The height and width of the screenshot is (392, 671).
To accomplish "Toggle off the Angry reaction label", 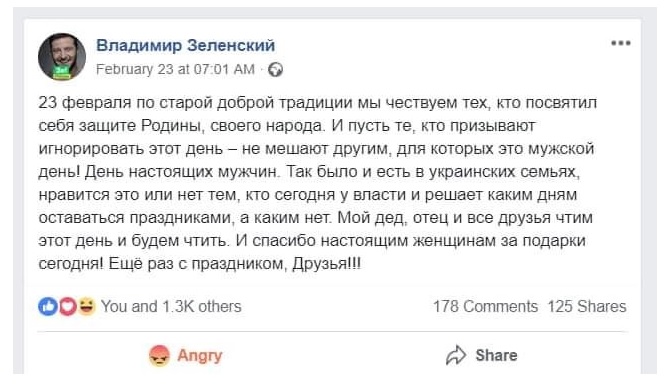I will [200, 355].
